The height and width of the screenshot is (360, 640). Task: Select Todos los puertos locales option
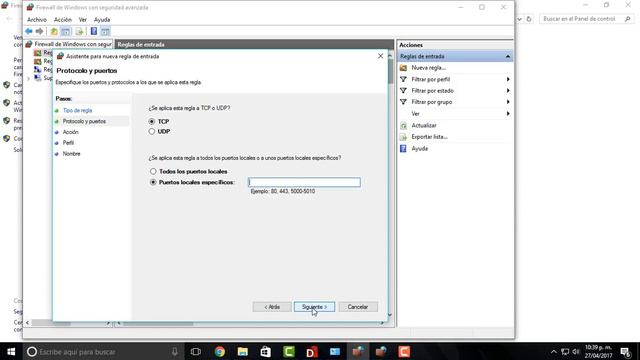153,171
